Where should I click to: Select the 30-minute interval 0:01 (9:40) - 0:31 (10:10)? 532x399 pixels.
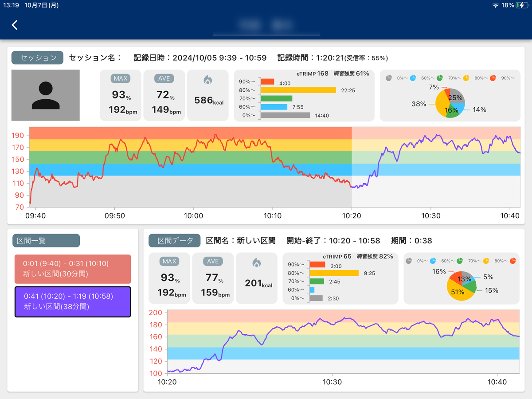(x=73, y=269)
